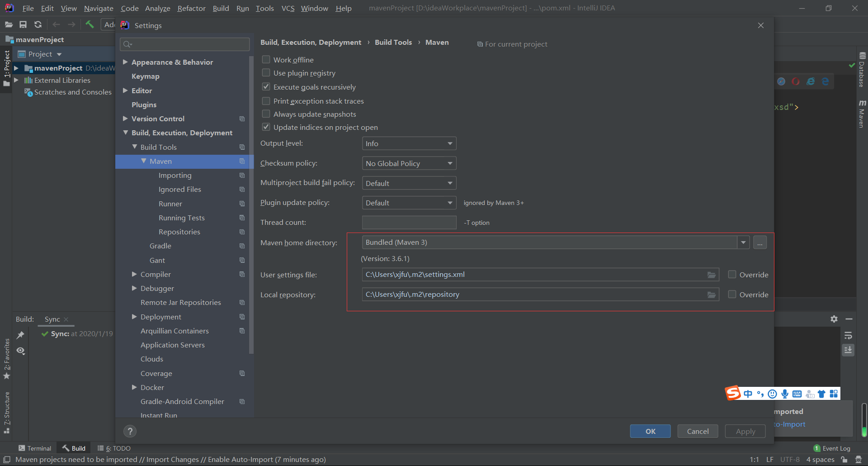The height and width of the screenshot is (466, 868).
Task: Enable Use plugin registry checkbox
Action: pos(266,73)
